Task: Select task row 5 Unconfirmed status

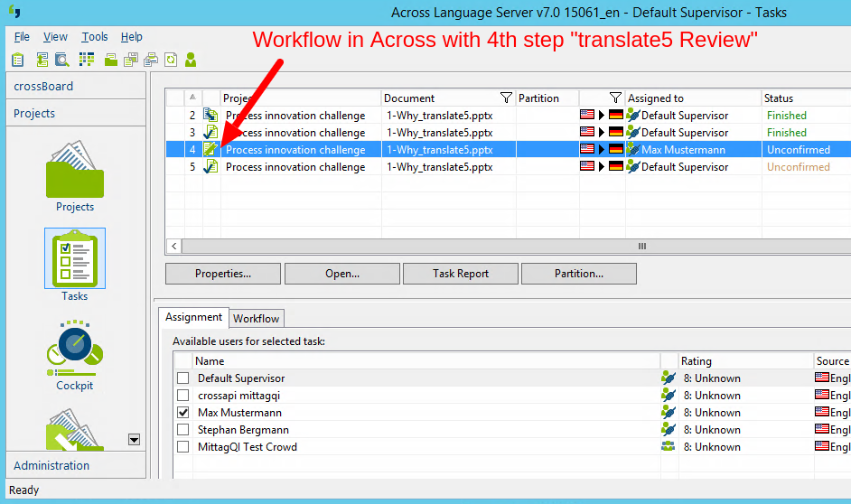Action: click(x=799, y=166)
